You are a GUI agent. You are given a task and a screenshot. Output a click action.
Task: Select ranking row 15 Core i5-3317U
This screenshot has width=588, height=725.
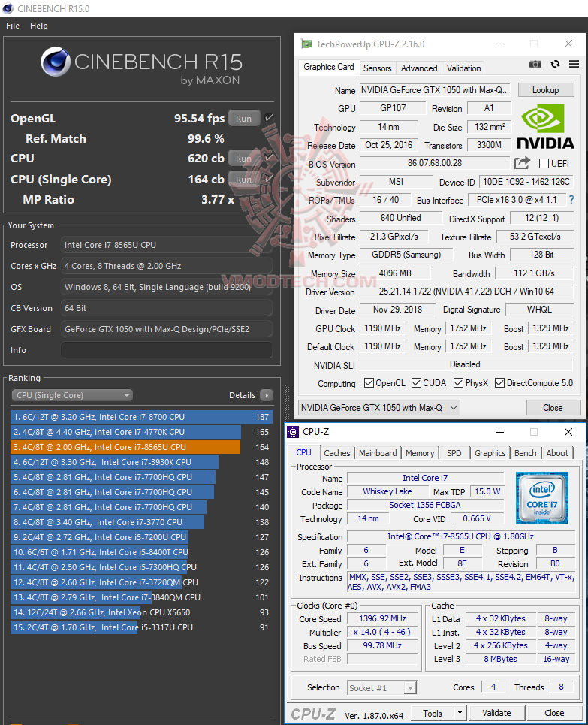(141, 627)
